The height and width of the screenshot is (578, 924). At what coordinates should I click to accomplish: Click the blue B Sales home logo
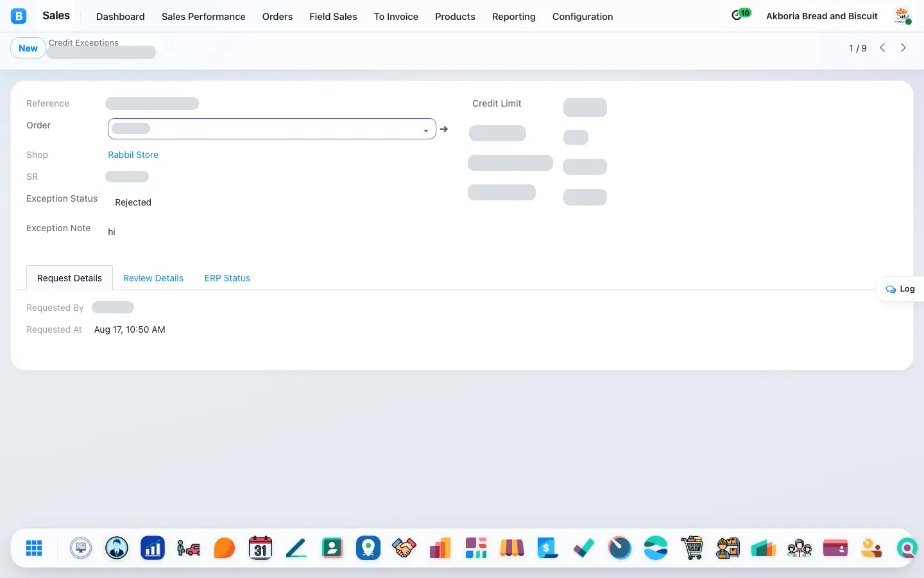click(x=19, y=16)
